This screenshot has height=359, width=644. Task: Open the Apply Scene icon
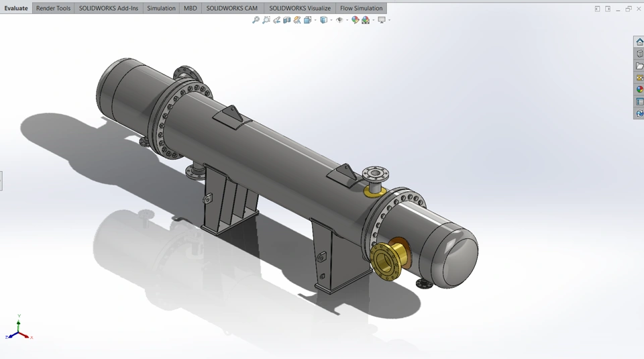click(366, 19)
